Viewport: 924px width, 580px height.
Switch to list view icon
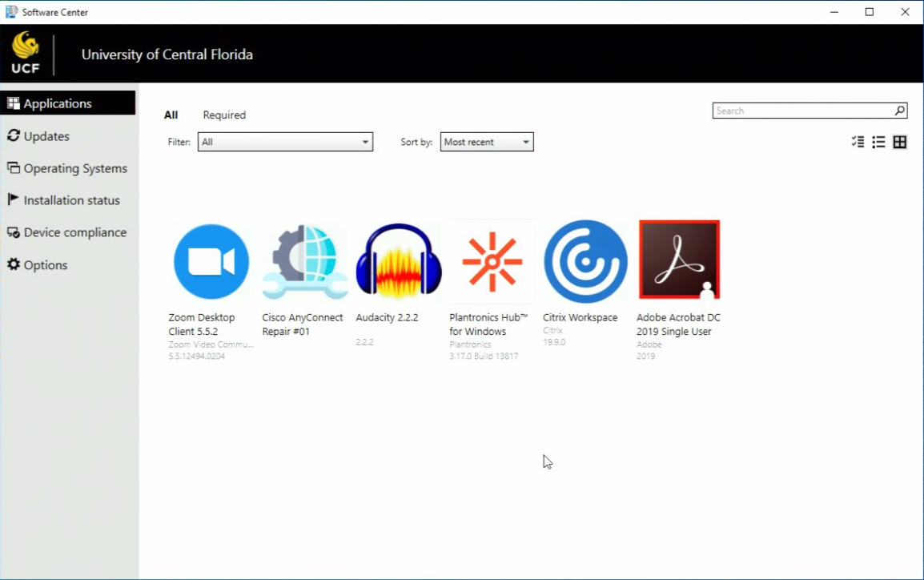pos(878,142)
